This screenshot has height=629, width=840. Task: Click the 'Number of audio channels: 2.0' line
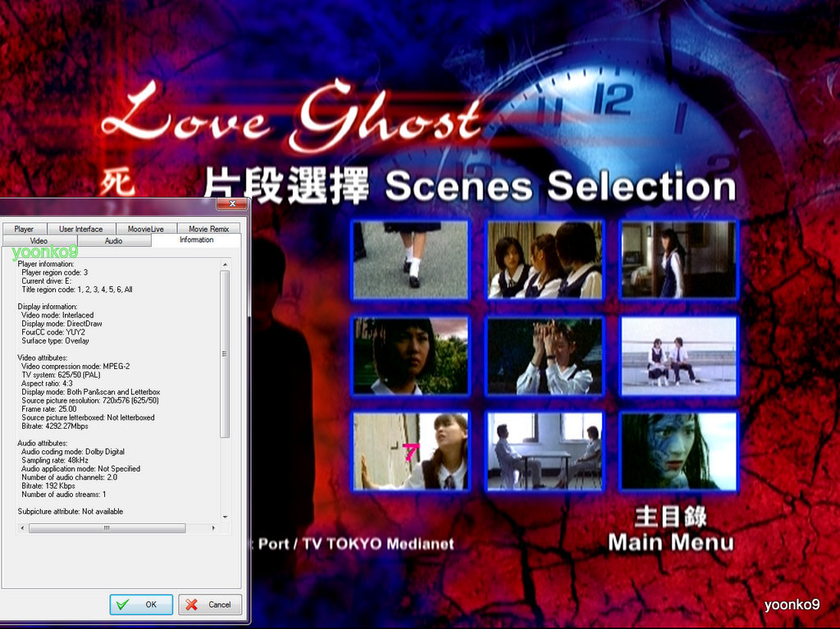coord(69,477)
